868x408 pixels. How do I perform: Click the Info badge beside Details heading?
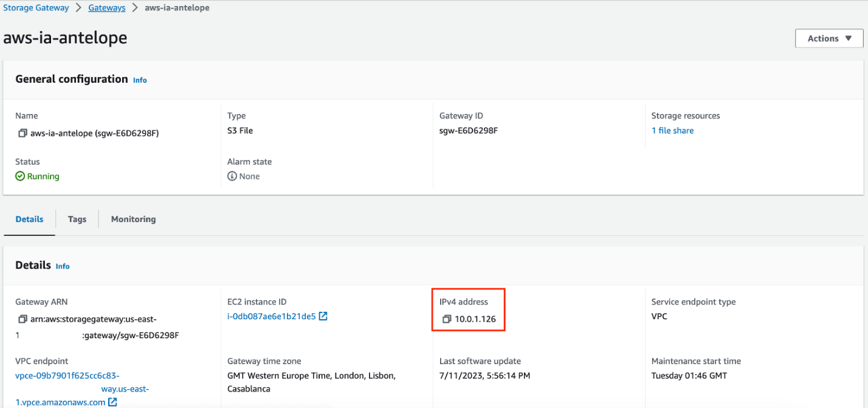pos(63,266)
